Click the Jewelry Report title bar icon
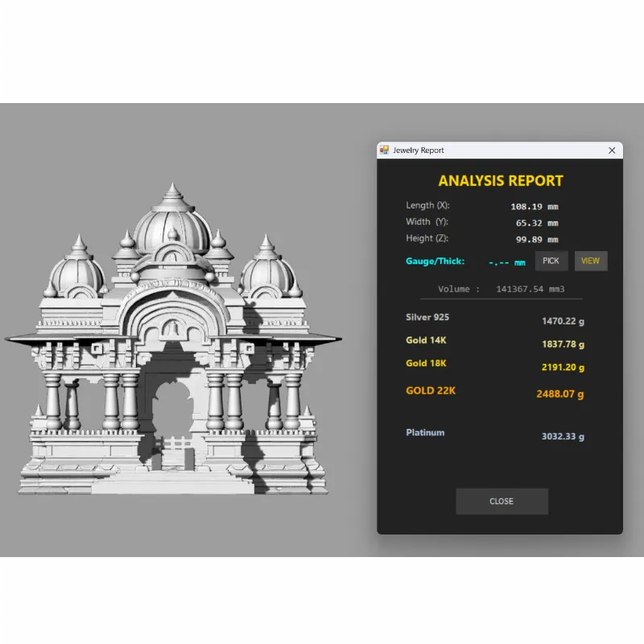The width and height of the screenshot is (644, 644). coord(385,151)
